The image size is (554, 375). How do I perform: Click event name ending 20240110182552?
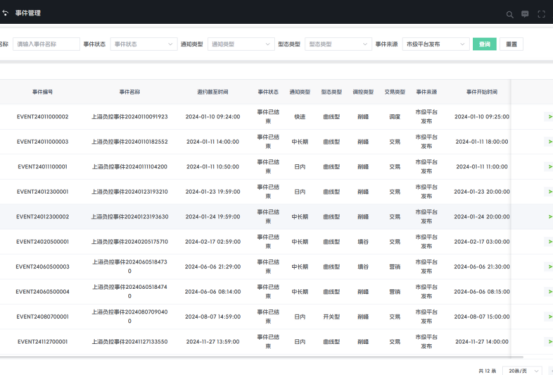coord(130,142)
